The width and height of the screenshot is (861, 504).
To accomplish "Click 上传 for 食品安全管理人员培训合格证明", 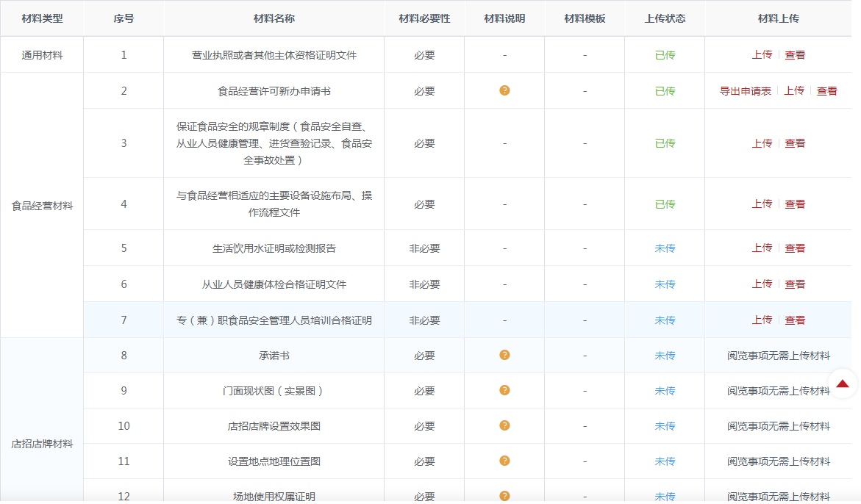I will [x=762, y=320].
